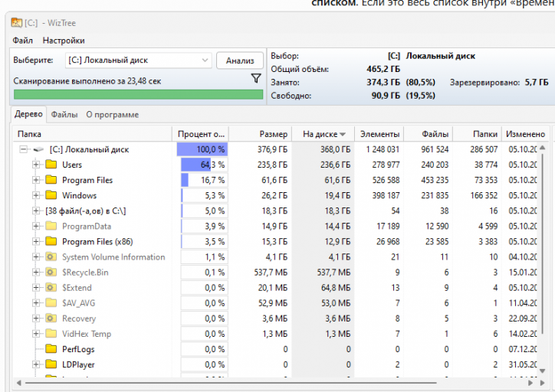Select the Windows folder icon
555x392 pixels.
(x=51, y=195)
